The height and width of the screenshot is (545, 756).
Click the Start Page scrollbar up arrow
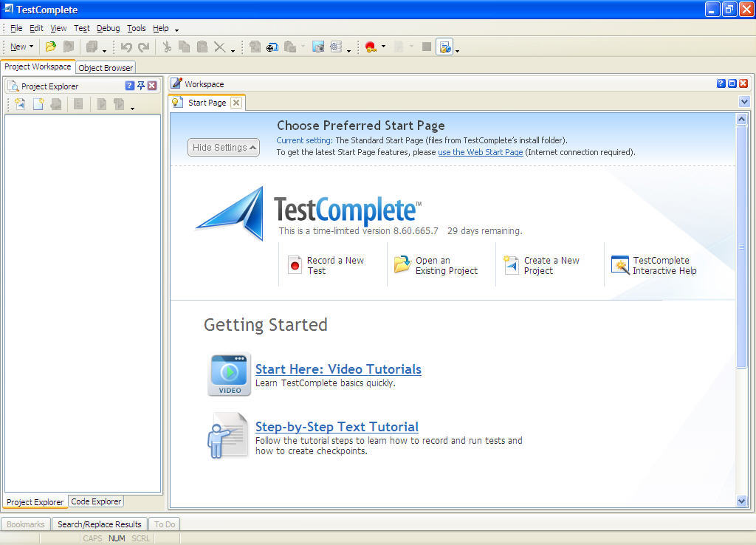[741, 119]
